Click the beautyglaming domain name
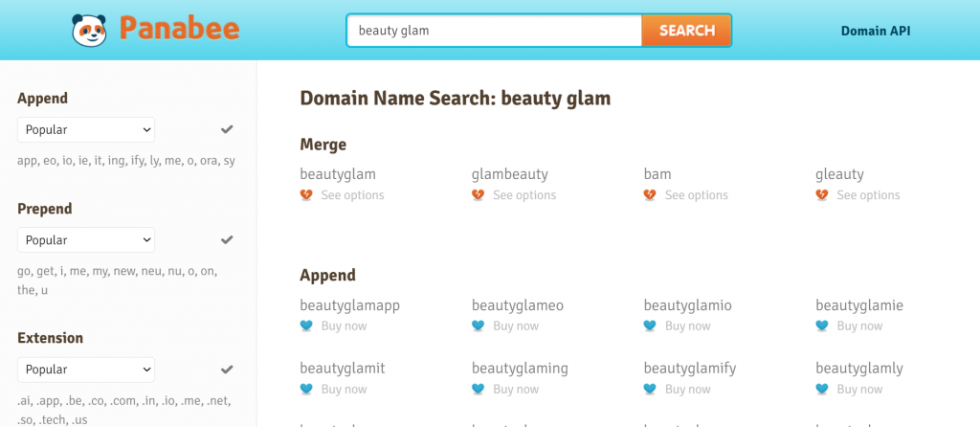 click(520, 369)
